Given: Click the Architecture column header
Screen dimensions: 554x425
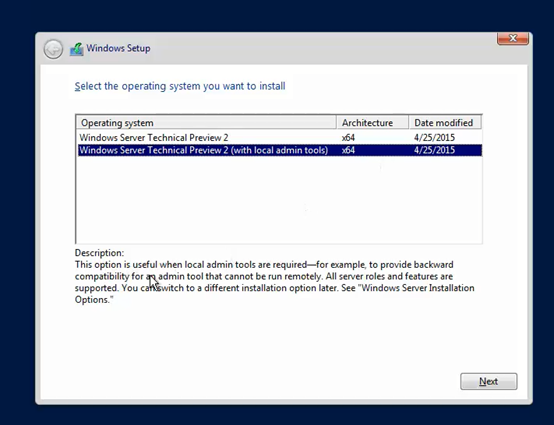Looking at the screenshot, I should click(372, 123).
